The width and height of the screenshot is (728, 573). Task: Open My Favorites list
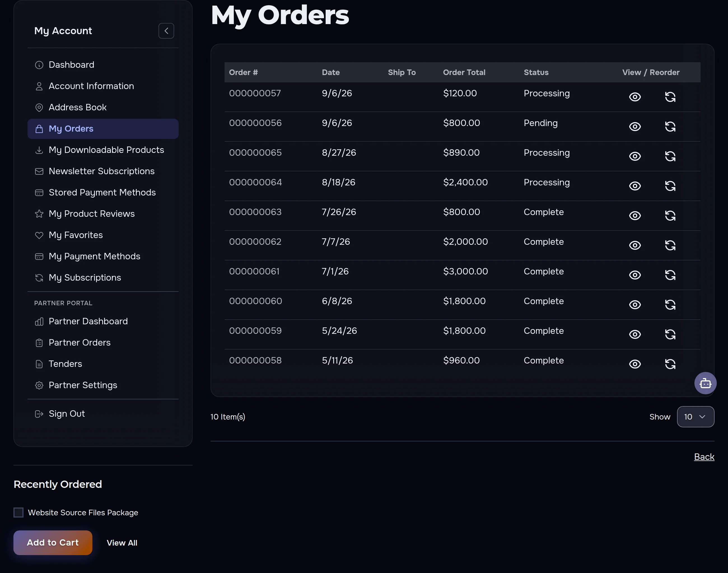pos(102,235)
